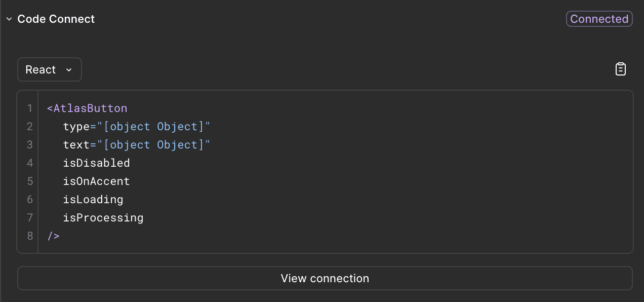This screenshot has height=302, width=644.
Task: Click the React label in the language selector
Action: (41, 69)
